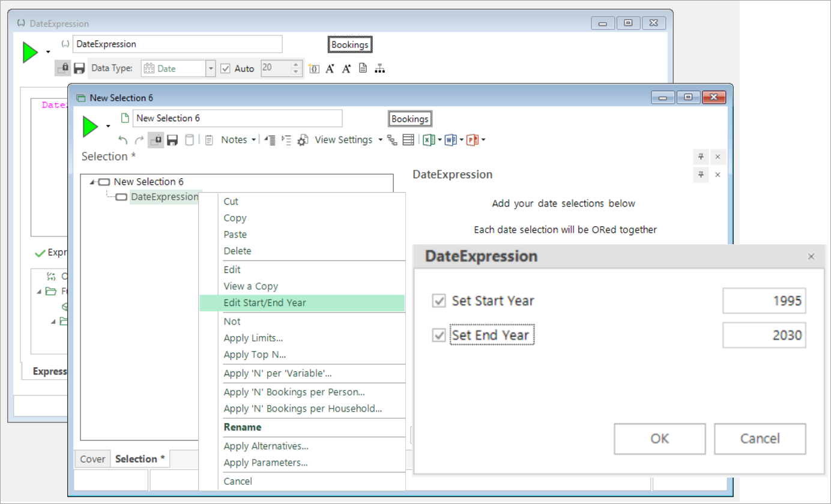The width and height of the screenshot is (831, 504).
Task: Toggle the Set End Year checkbox
Action: [439, 335]
